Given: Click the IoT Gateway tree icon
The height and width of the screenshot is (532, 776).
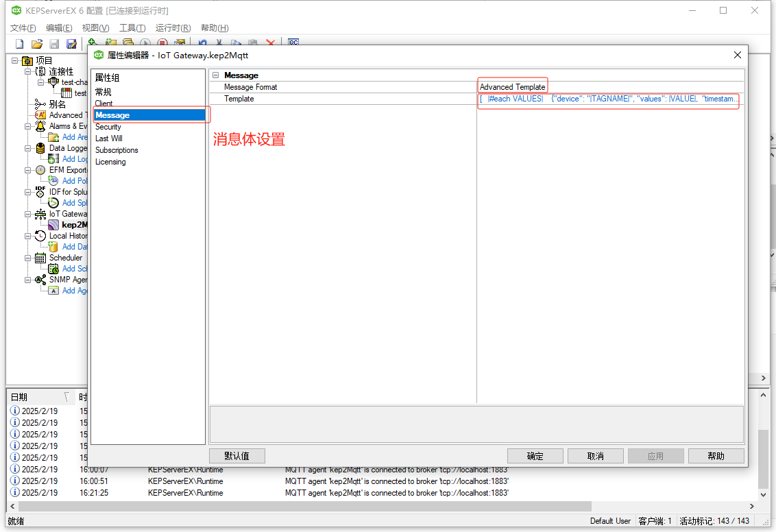Looking at the screenshot, I should 40,214.
